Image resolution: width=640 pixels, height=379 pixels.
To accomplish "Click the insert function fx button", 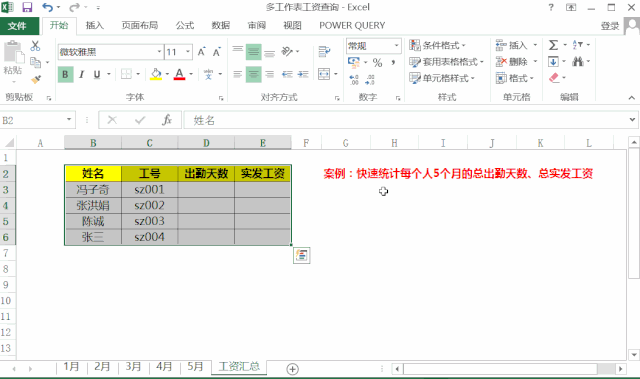I will [167, 120].
